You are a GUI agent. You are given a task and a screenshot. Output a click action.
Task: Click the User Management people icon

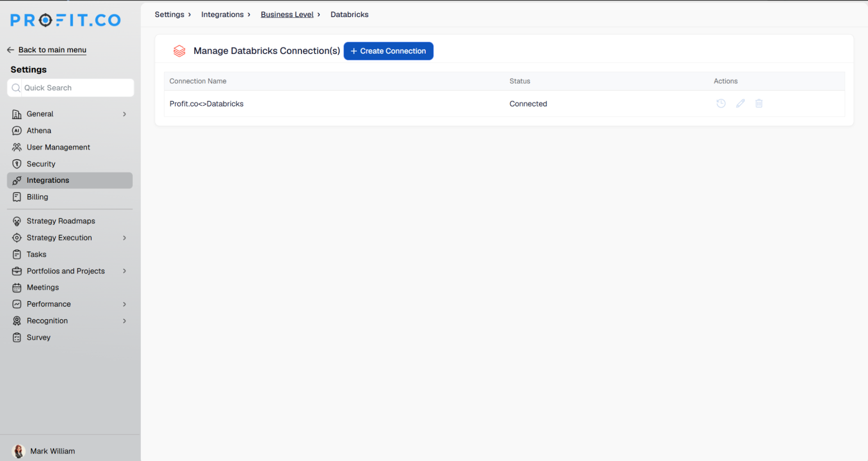click(x=17, y=147)
